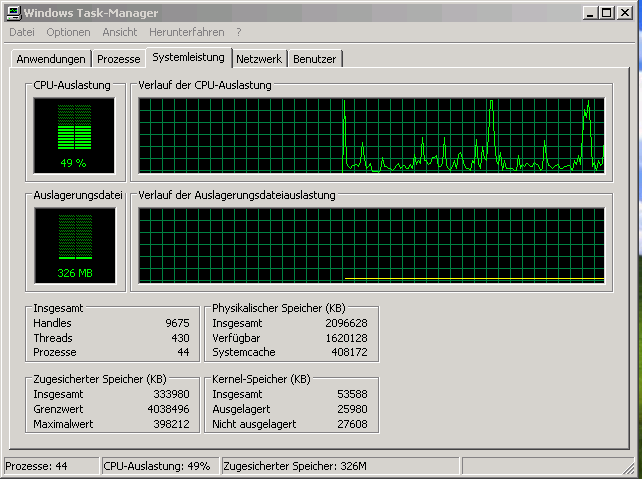Switch to the Netzwerk tab
The height and width of the screenshot is (479, 642).
[259, 59]
